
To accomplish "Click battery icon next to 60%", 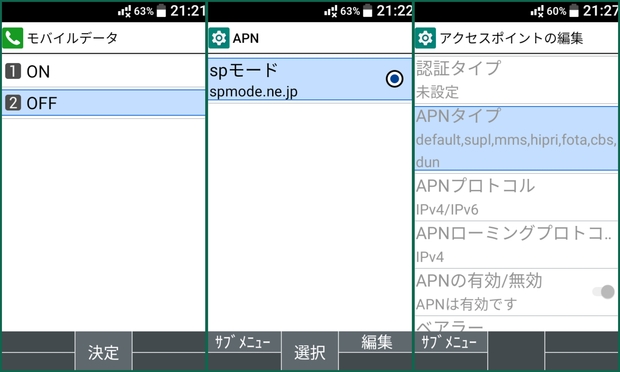I will tap(574, 11).
